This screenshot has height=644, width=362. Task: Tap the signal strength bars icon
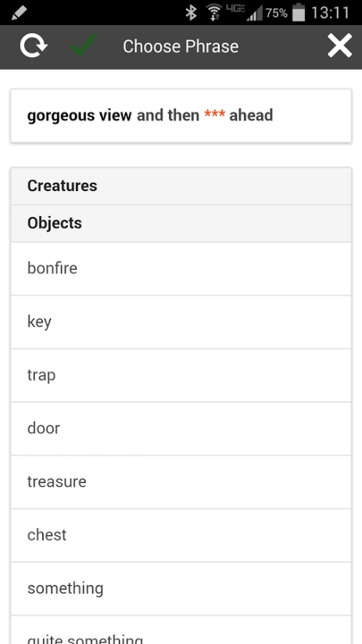pyautogui.click(x=254, y=15)
